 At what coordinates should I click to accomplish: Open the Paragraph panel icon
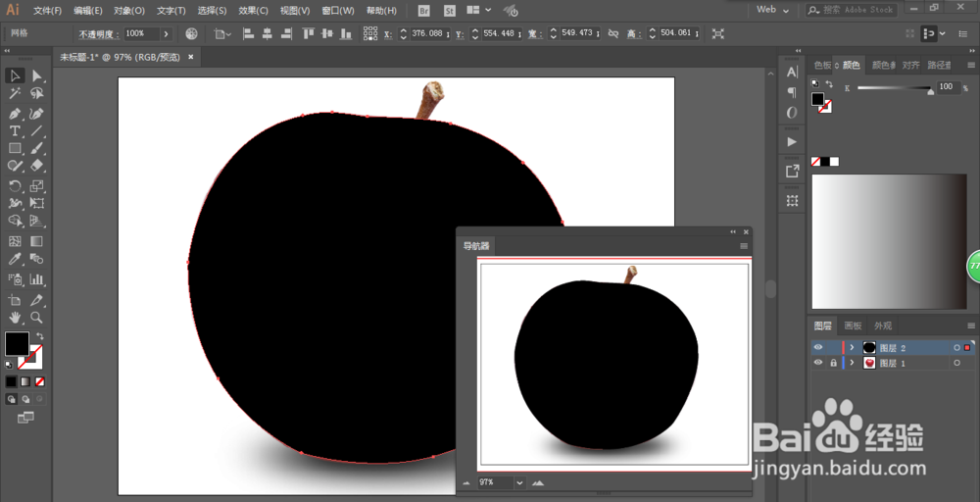[792, 92]
